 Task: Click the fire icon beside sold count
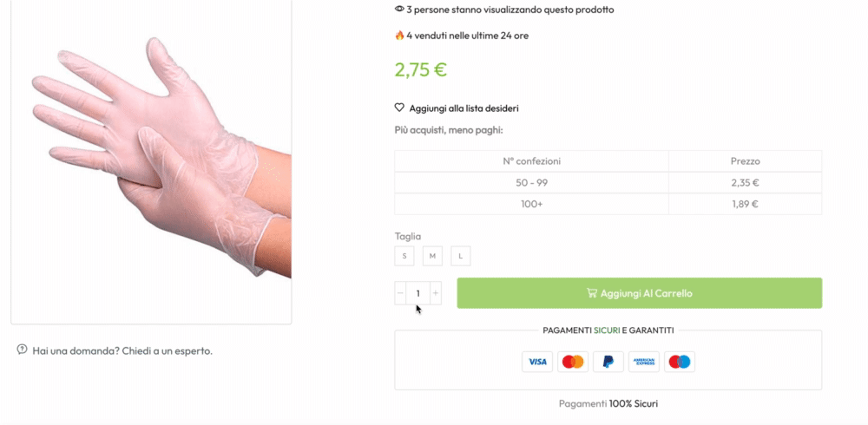[x=399, y=36]
